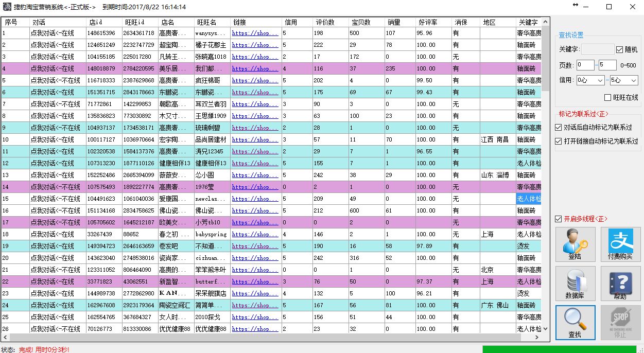Select 旺旺名 cell 王思嫌1909
The image size is (644, 353).
212,116
